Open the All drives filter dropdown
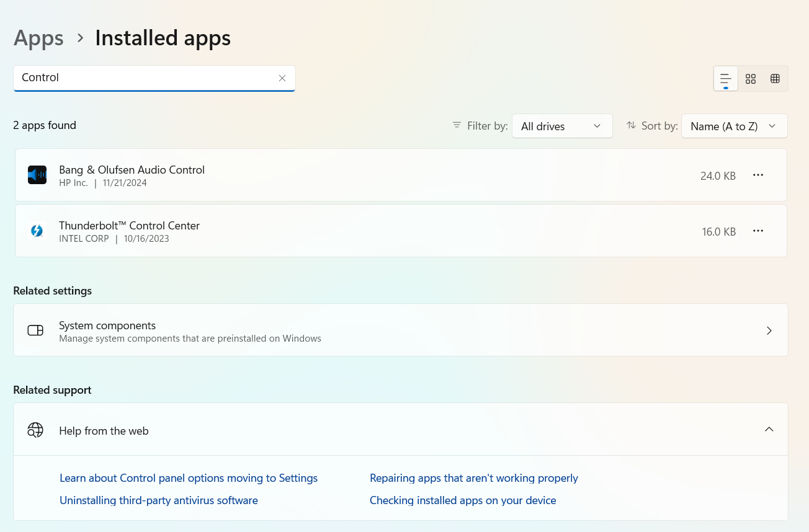809x532 pixels. pyautogui.click(x=562, y=126)
